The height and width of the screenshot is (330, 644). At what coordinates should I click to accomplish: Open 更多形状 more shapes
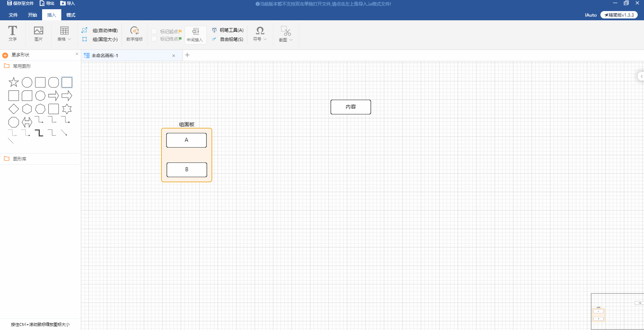16,55
